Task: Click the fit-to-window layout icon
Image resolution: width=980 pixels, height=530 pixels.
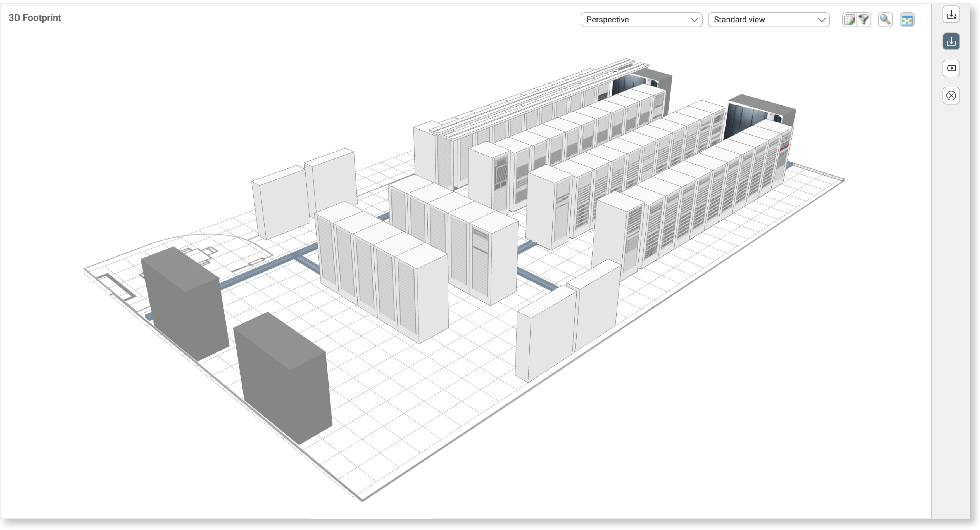Action: coord(907,19)
